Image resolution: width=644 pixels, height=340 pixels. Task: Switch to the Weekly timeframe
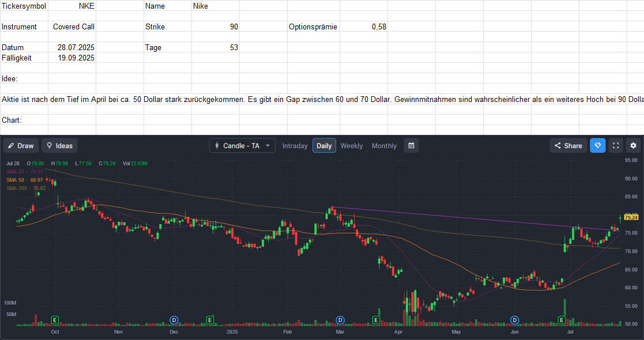click(x=352, y=146)
